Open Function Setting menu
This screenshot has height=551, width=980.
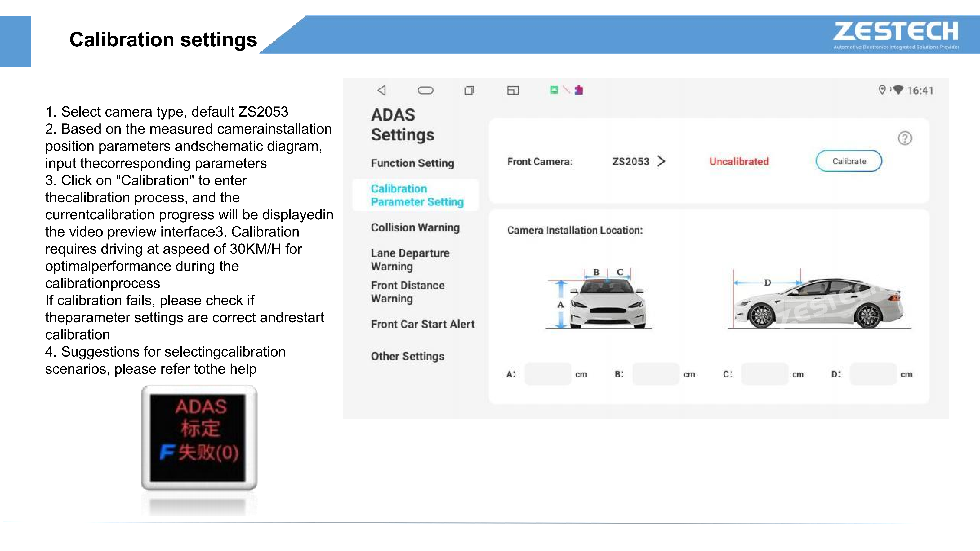tap(412, 163)
